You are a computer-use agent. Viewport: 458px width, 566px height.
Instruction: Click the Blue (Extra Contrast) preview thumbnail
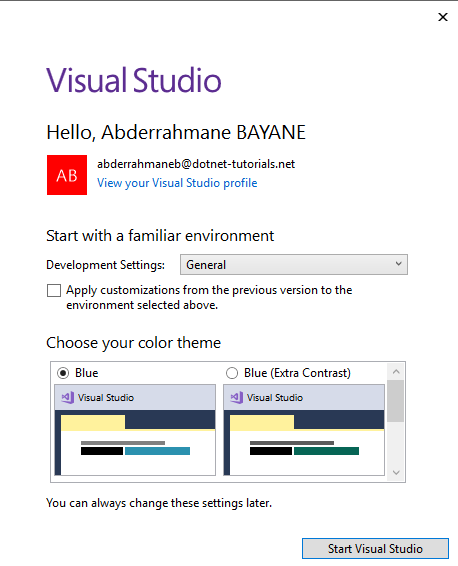304,430
